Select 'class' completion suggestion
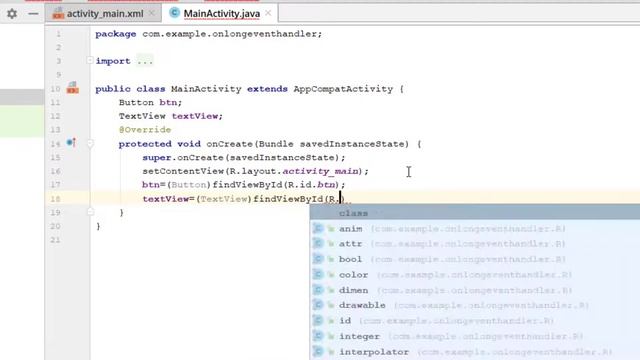The image size is (640, 360). click(x=475, y=213)
